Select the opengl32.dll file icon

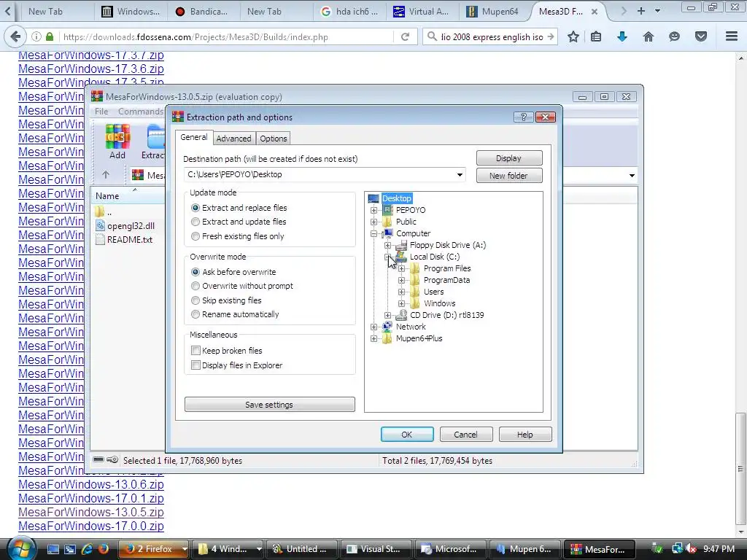(x=100, y=226)
